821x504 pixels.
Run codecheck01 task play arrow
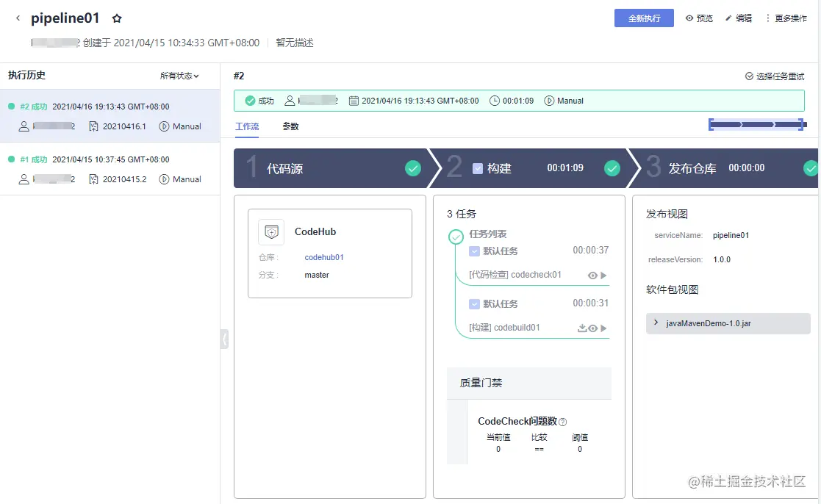tap(603, 276)
